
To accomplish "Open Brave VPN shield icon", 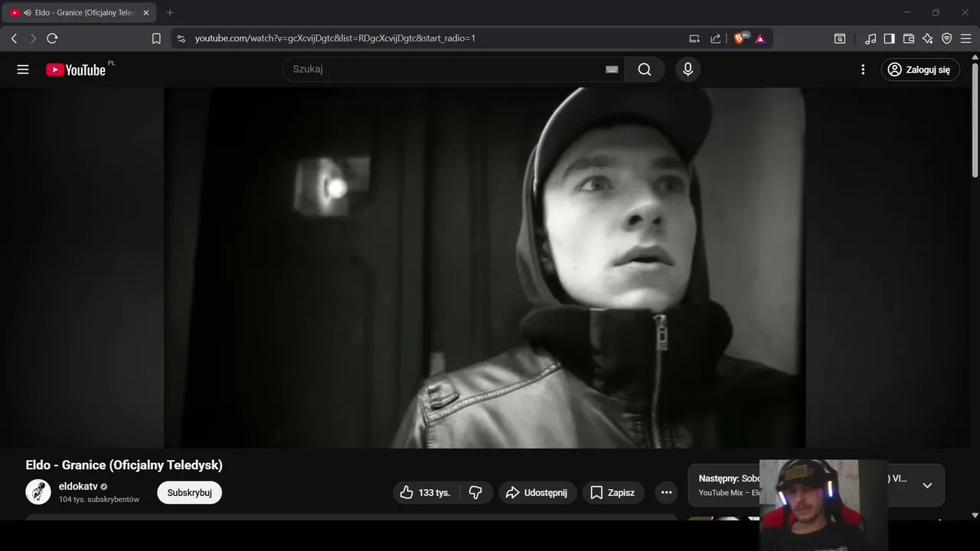I will click(x=947, y=38).
